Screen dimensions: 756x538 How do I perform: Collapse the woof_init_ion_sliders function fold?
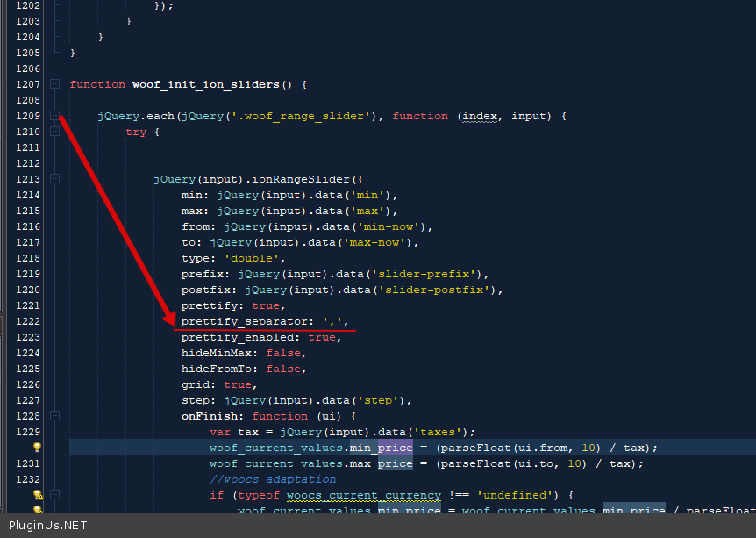coord(54,84)
